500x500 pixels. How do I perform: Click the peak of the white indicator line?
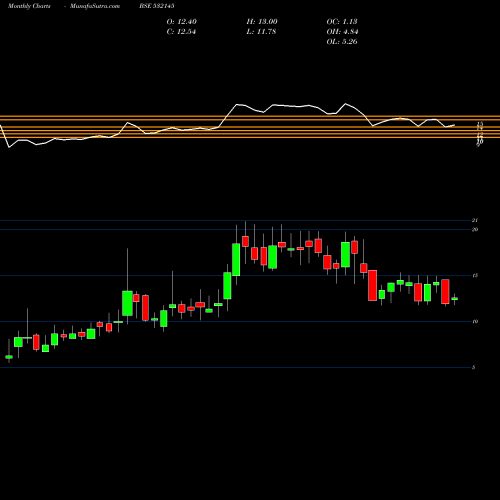click(345, 104)
